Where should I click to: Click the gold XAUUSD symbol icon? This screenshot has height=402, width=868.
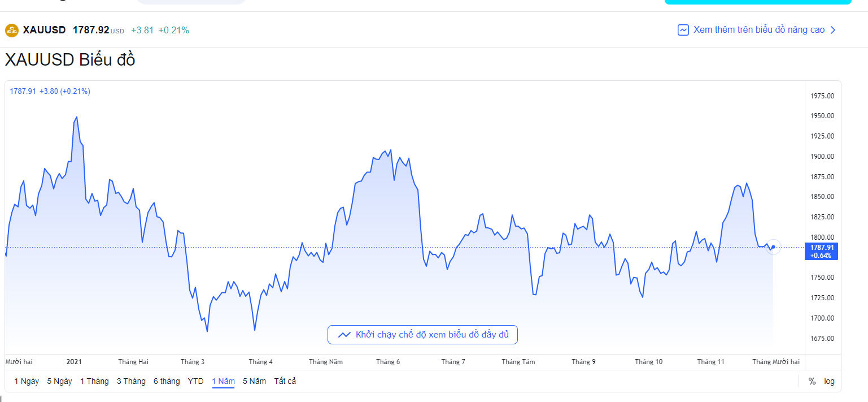pos(12,30)
